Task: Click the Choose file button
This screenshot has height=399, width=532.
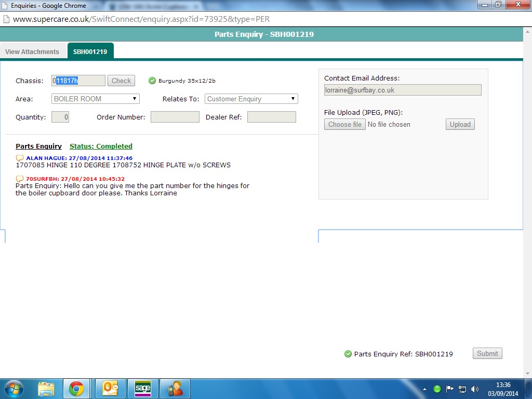Action: coord(344,124)
